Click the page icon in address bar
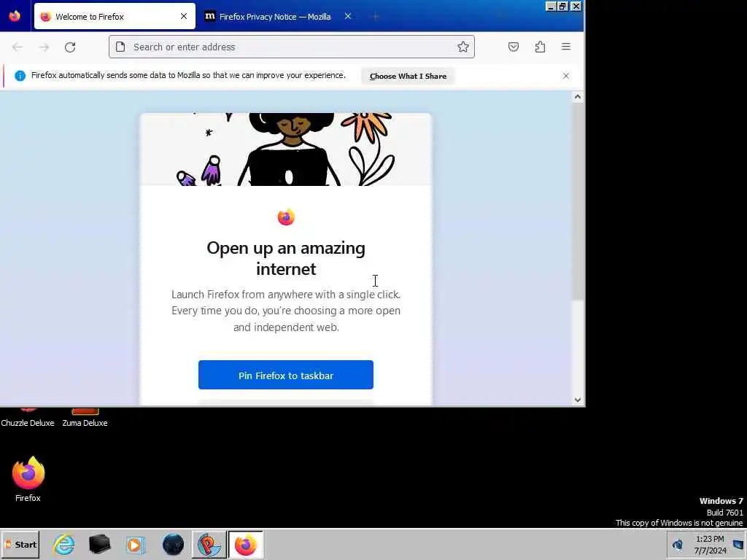This screenshot has height=560, width=747. coord(120,47)
